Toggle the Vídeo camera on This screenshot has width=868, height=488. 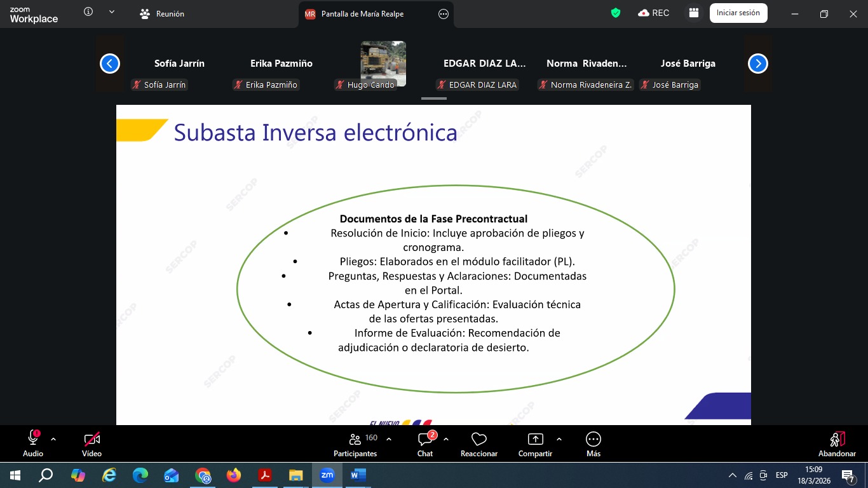(92, 444)
